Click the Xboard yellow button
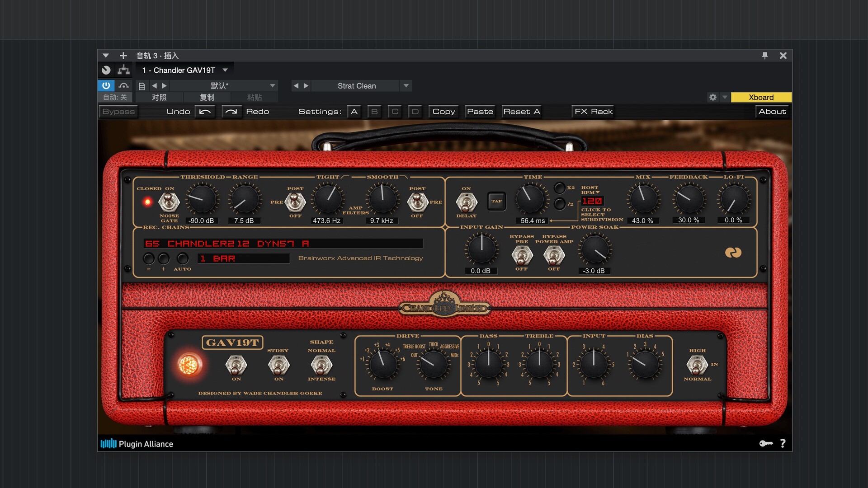Viewport: 868px width, 488px height. coord(761,97)
